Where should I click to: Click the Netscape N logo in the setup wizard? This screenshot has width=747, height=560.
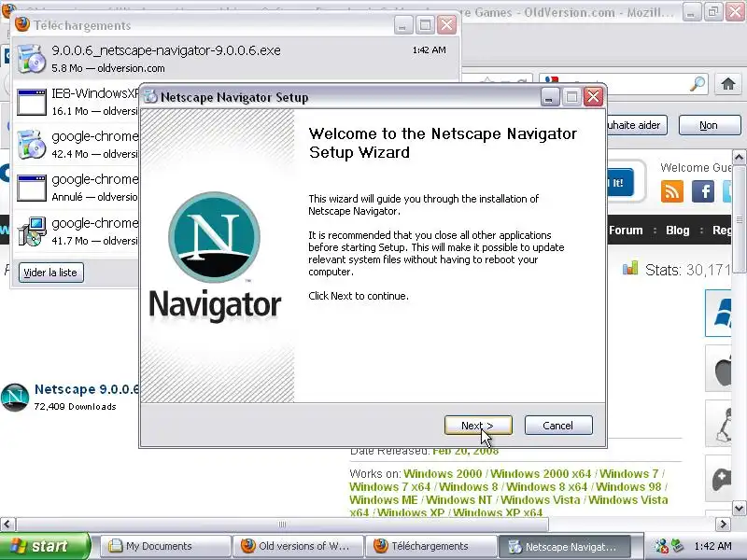215,237
